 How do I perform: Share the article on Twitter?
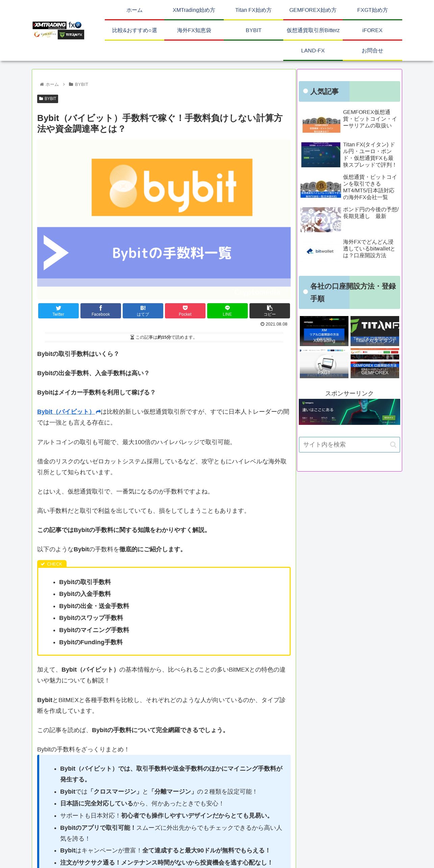tap(58, 311)
